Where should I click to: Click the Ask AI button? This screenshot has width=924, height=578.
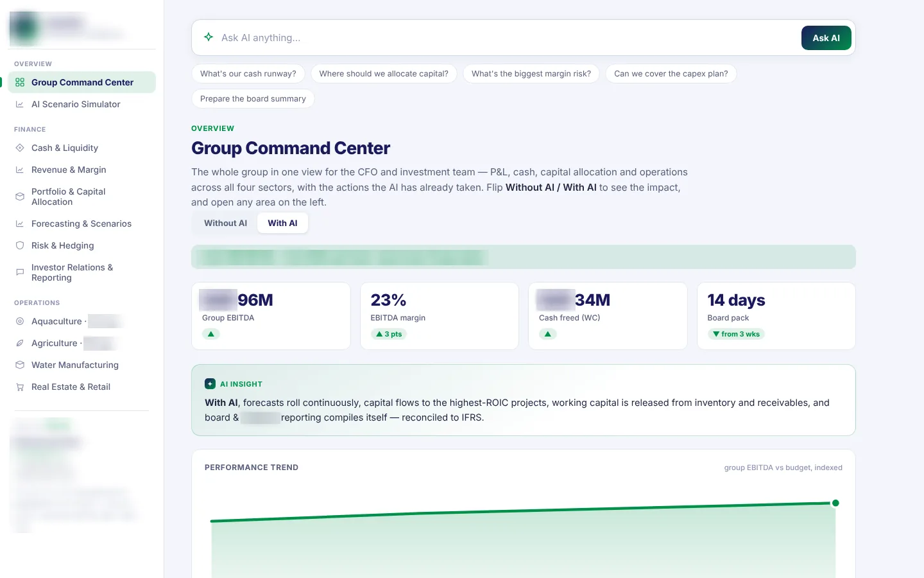(826, 38)
